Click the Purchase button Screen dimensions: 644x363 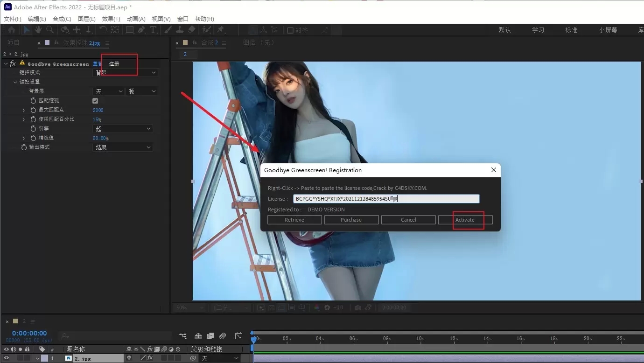[x=351, y=219]
